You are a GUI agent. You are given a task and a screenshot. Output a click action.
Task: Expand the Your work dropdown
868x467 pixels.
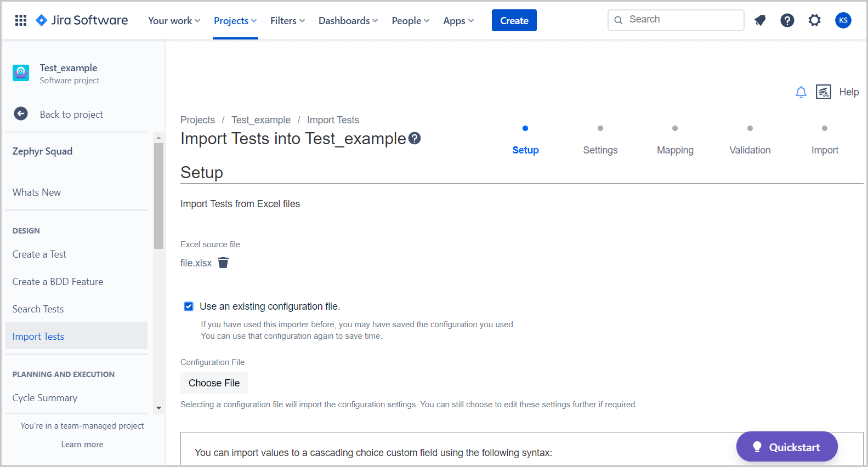[174, 20]
